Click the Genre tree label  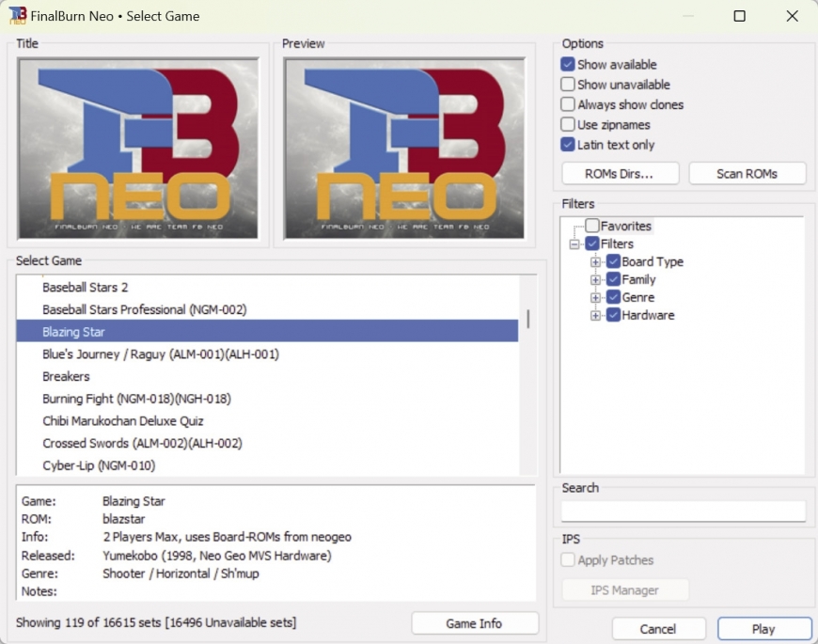coord(638,297)
